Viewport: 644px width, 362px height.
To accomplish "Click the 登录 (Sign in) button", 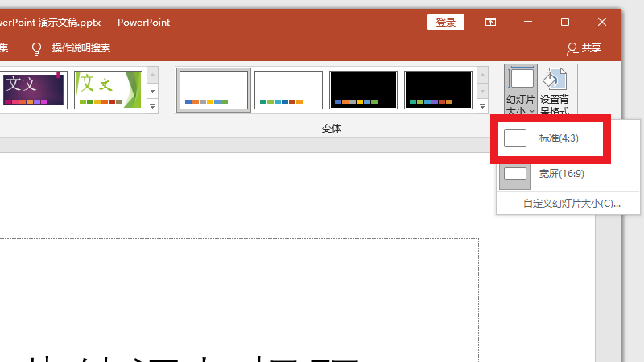I will (x=445, y=23).
